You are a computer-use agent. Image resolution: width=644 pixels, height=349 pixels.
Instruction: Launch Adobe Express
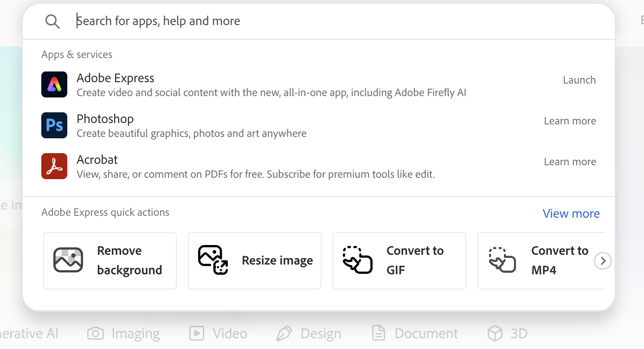click(579, 80)
